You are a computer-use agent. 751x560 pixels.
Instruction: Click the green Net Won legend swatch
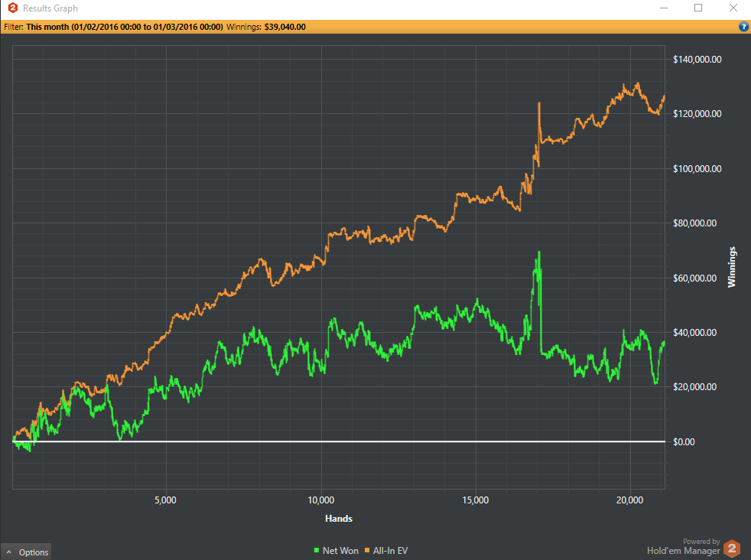317,551
